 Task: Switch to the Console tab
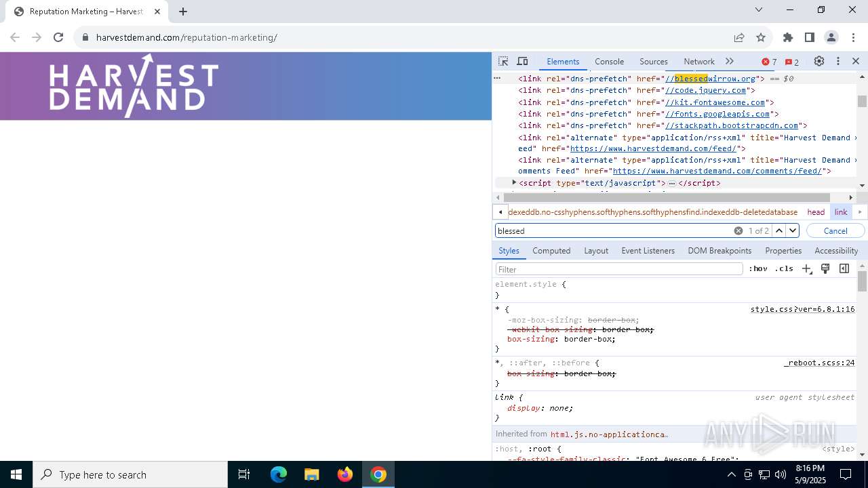coord(609,61)
